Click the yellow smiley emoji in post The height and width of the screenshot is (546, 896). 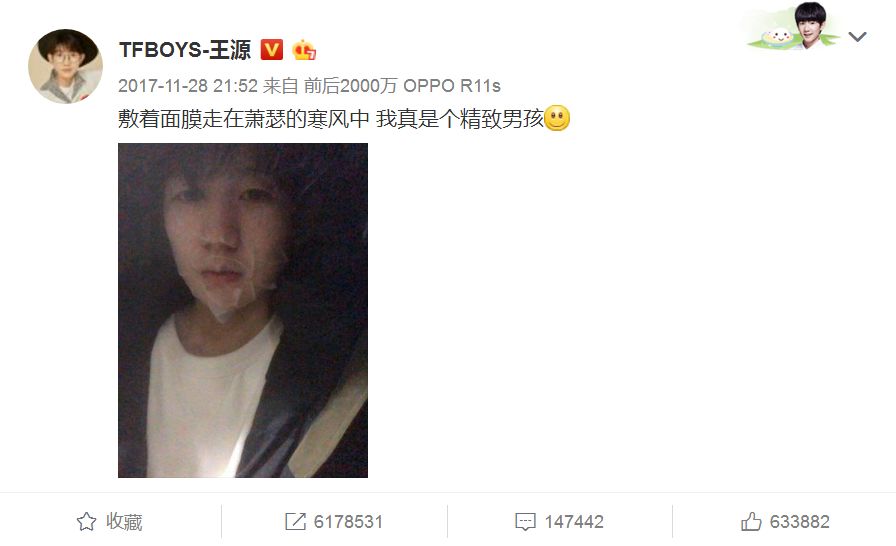click(557, 118)
